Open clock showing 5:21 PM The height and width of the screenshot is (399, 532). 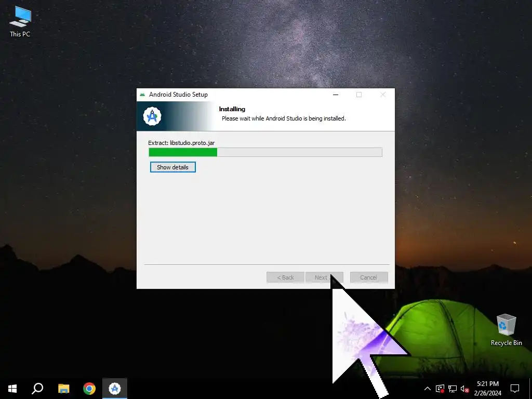[487, 389]
